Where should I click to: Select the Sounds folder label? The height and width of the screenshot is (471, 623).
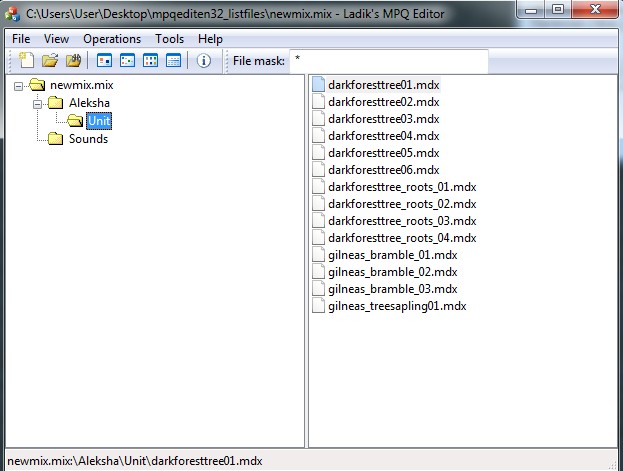[x=88, y=139]
